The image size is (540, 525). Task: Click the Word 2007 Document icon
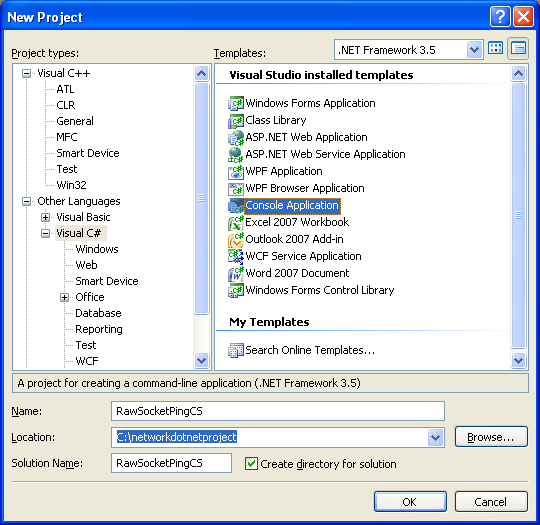[236, 274]
